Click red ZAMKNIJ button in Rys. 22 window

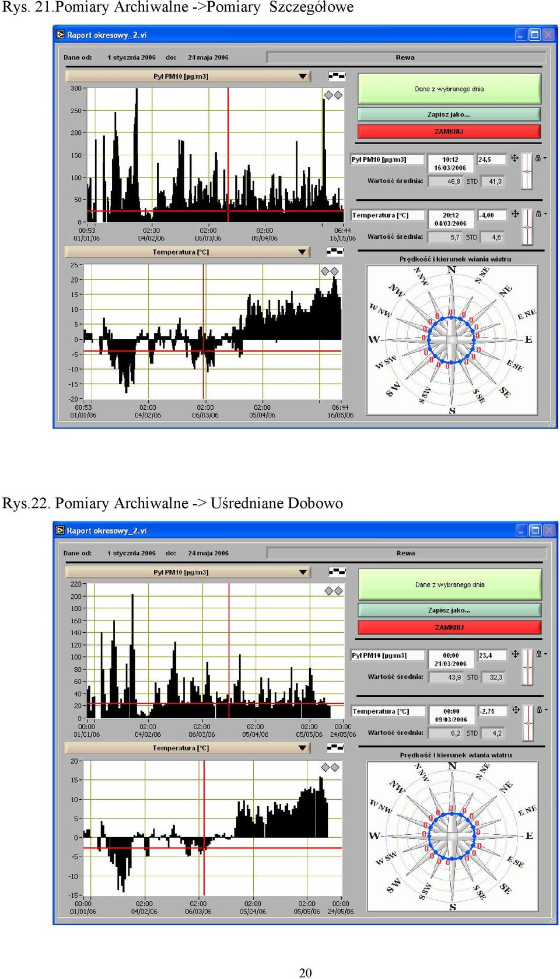tap(450, 628)
